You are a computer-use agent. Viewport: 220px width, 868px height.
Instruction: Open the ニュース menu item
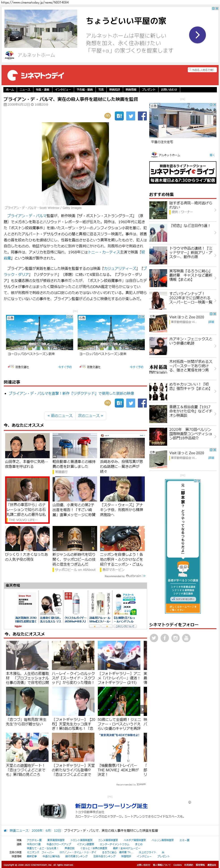click(x=25, y=90)
